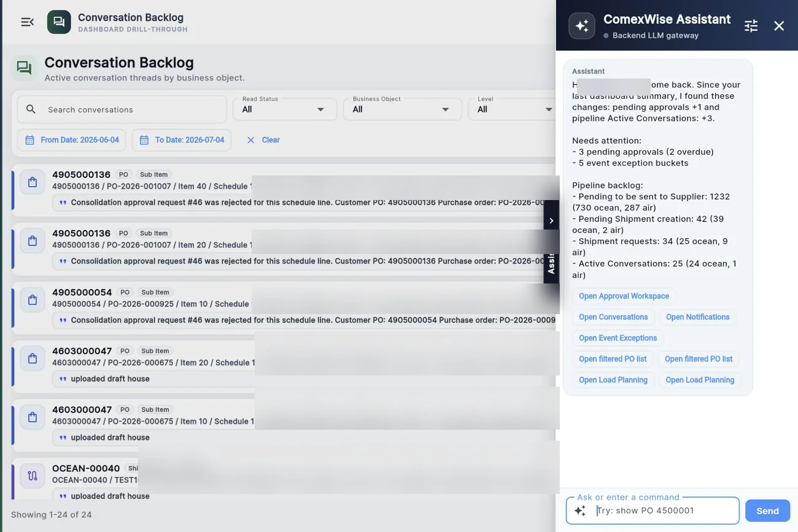Click the search magnifier icon
The width and height of the screenshot is (798, 532).
coord(31,109)
